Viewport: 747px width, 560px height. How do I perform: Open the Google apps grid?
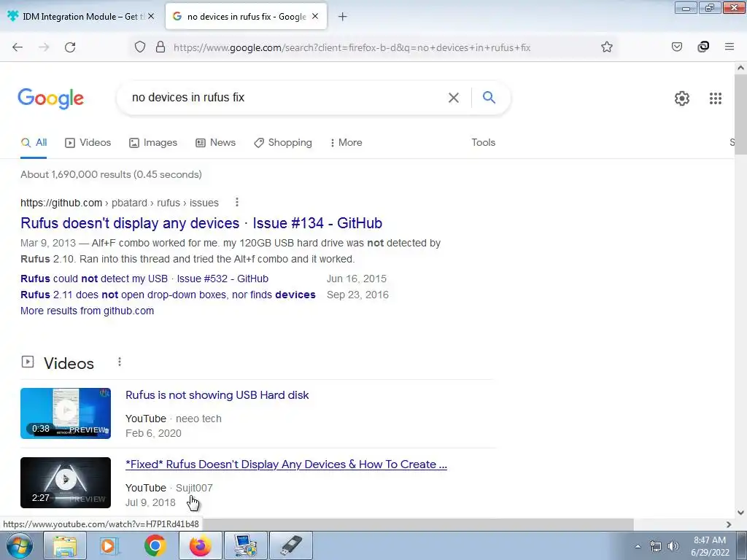coord(716,98)
